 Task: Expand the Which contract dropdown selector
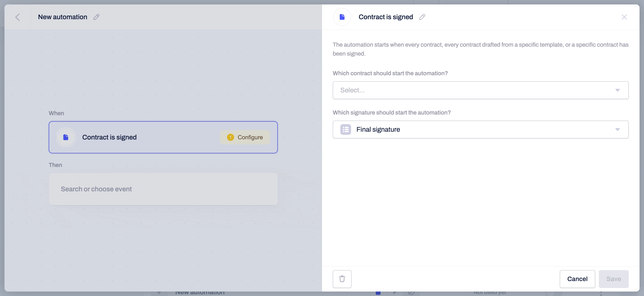pos(481,90)
